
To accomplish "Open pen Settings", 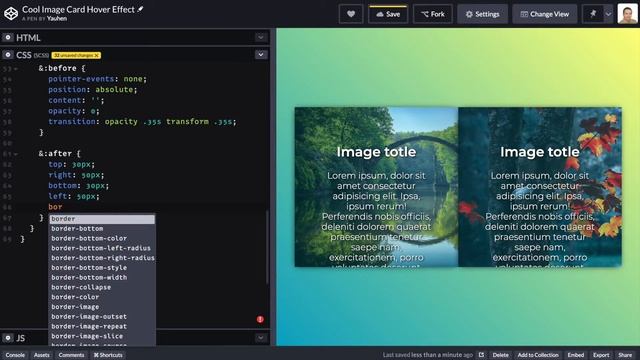I will 482,14.
